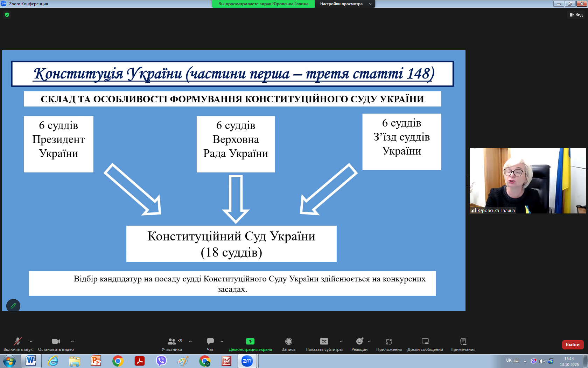588x368 pixels.
Task: Open the Apps icon in toolbar
Action: coord(388,341)
